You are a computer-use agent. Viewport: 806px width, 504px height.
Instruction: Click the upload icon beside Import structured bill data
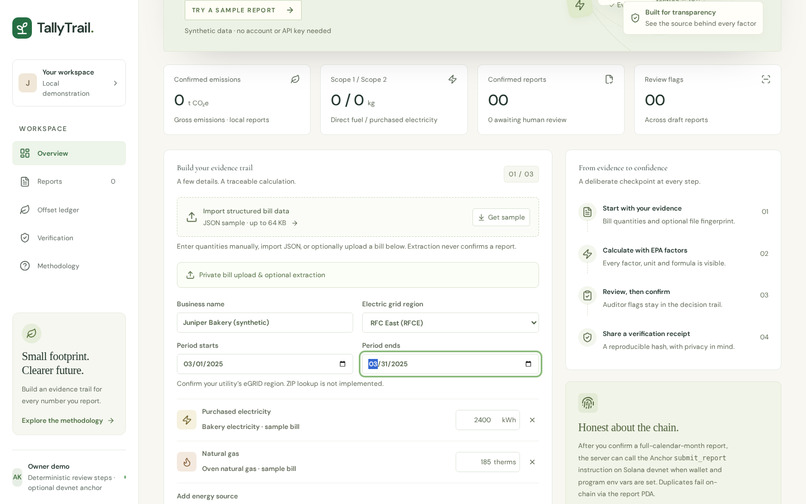191,217
